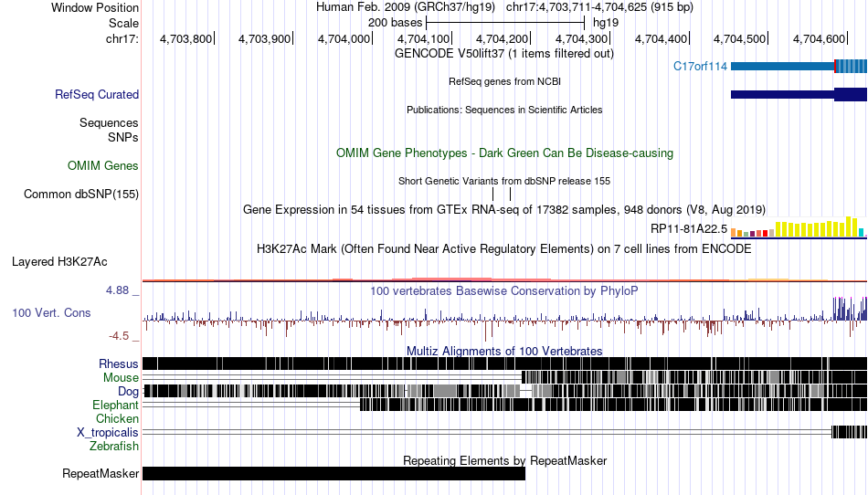Click the Publications: Sequences in Scientific Articles title

click(504, 110)
